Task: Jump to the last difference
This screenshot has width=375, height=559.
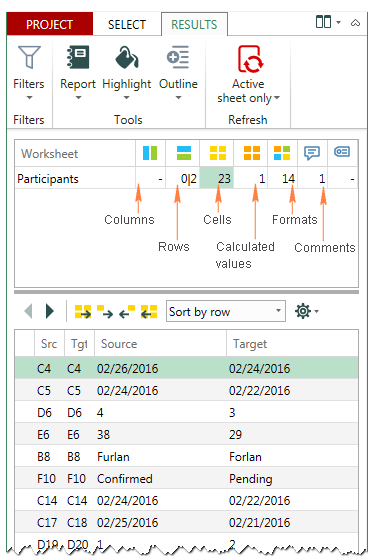Action: 149,312
